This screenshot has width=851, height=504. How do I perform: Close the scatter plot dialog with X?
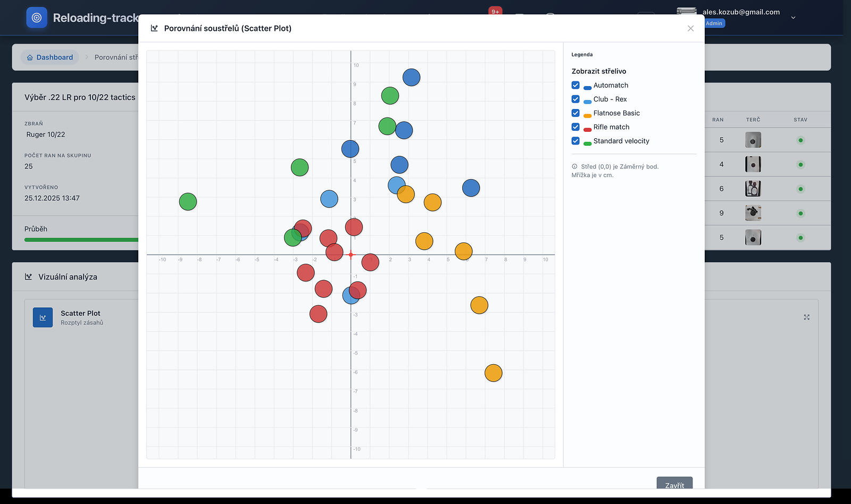[x=690, y=28]
